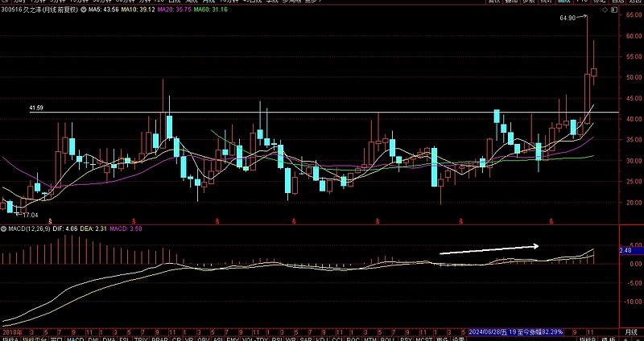Switch to the OBV indicator tab
Viewport: 644px width, 341px height.
point(203,339)
